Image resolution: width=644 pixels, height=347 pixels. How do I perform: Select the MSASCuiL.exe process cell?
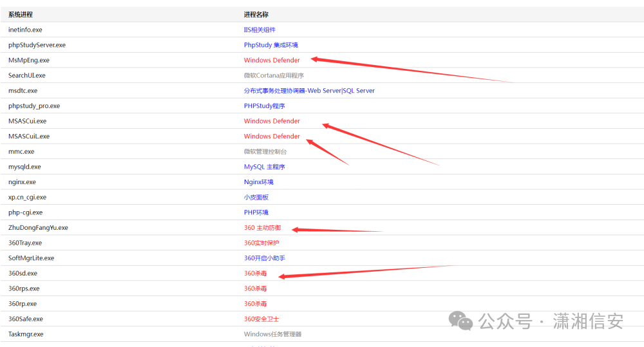point(29,136)
